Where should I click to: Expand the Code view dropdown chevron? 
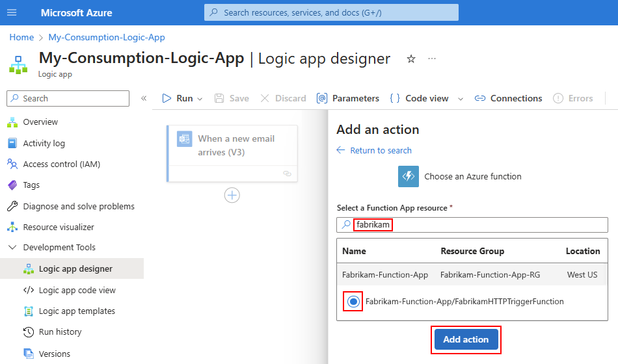(x=461, y=99)
